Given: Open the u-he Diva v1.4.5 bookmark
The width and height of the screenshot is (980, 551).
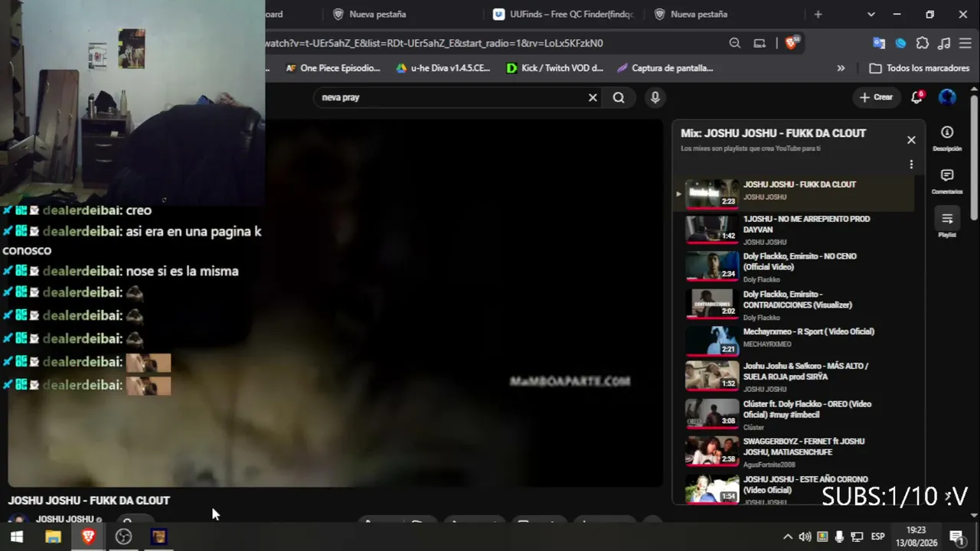Looking at the screenshot, I should (443, 68).
